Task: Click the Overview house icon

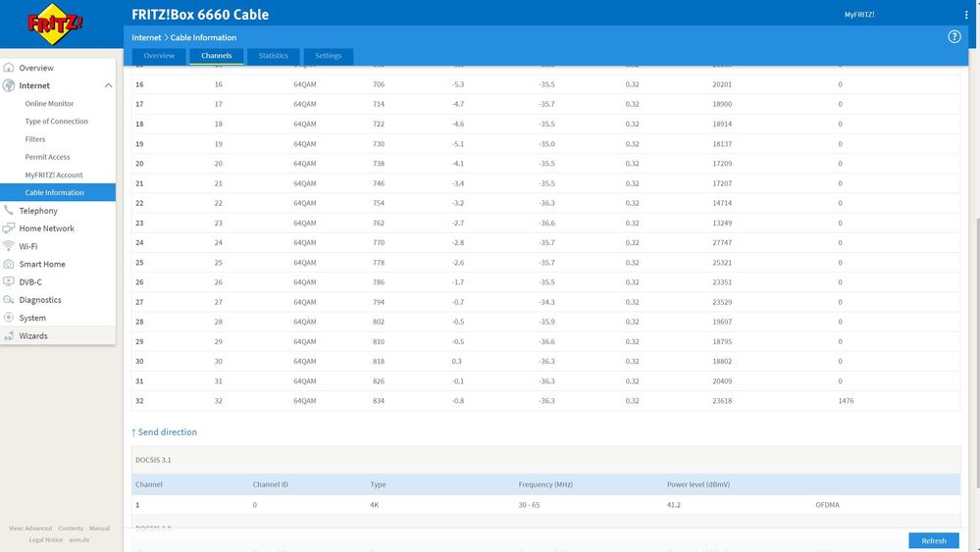Action: [x=9, y=68]
